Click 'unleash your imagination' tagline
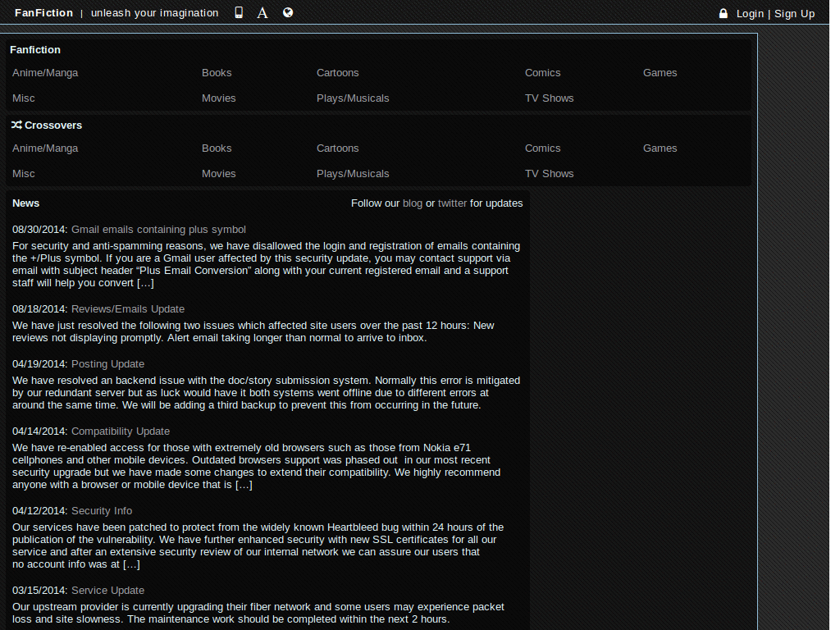The height and width of the screenshot is (630, 840). (x=155, y=13)
